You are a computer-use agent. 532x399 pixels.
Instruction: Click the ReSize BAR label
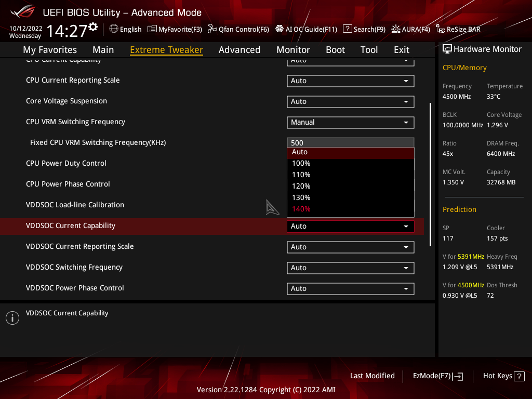[x=463, y=30]
